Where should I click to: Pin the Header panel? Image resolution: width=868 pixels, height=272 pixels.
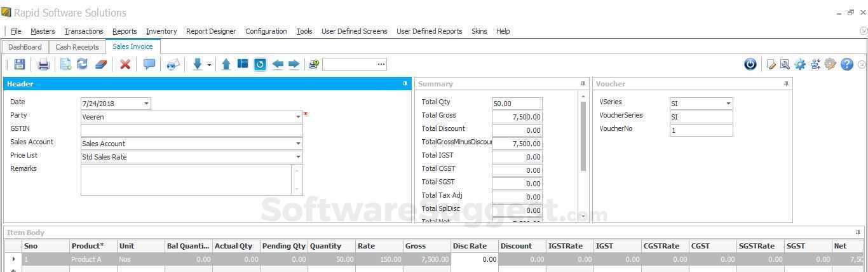[x=405, y=84]
